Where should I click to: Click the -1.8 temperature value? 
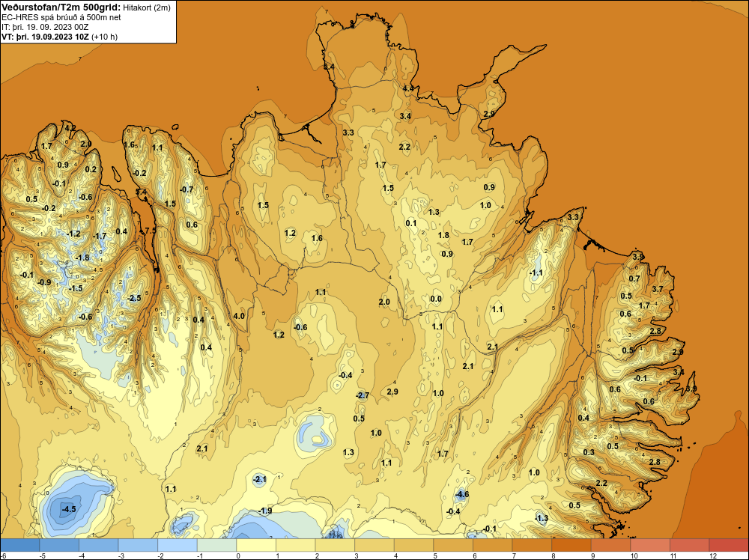click(82, 258)
